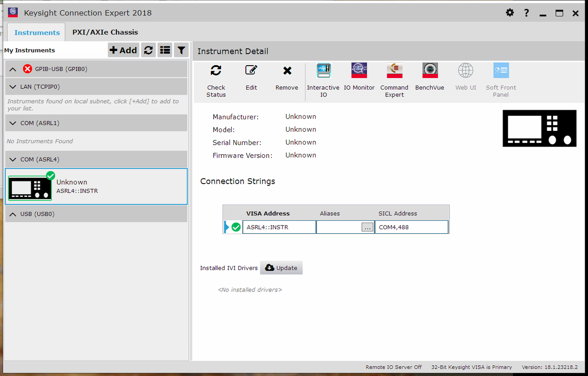Open Command Expert

click(394, 80)
